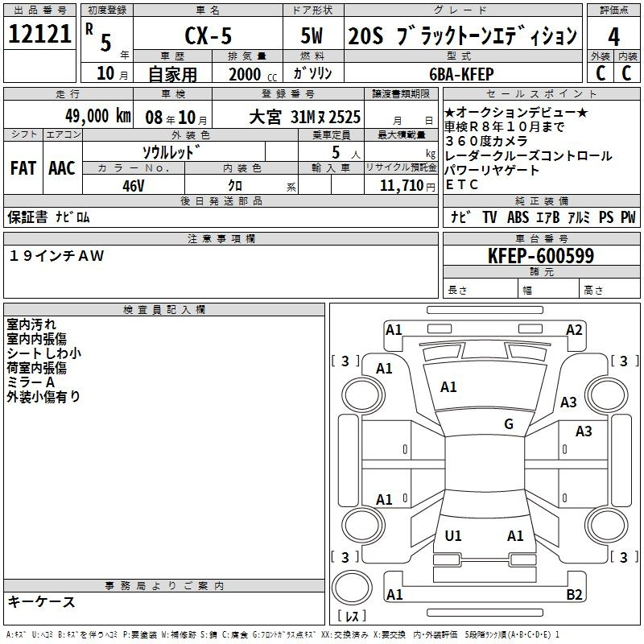
Task: Click the sales point 車検R8年10月まで
Action: click(x=505, y=126)
